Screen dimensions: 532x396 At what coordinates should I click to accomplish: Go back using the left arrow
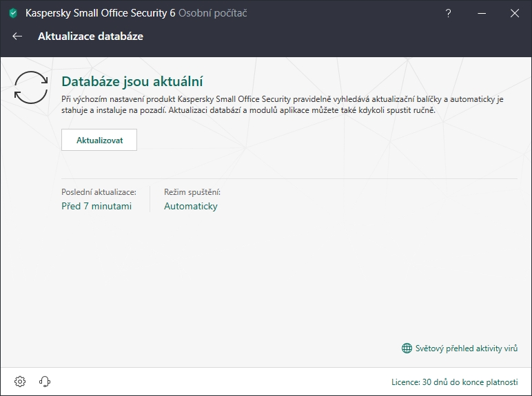[17, 37]
